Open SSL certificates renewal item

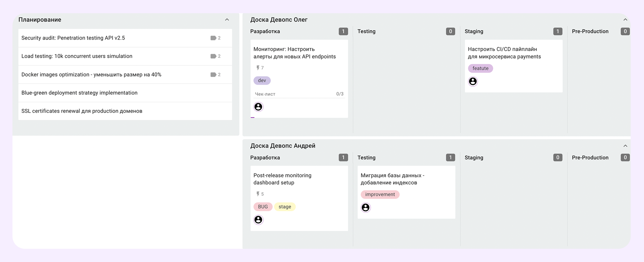point(82,111)
